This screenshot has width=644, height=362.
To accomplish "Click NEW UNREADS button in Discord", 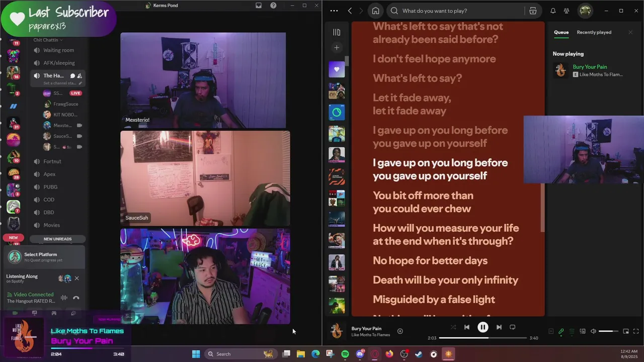I will click(x=58, y=239).
